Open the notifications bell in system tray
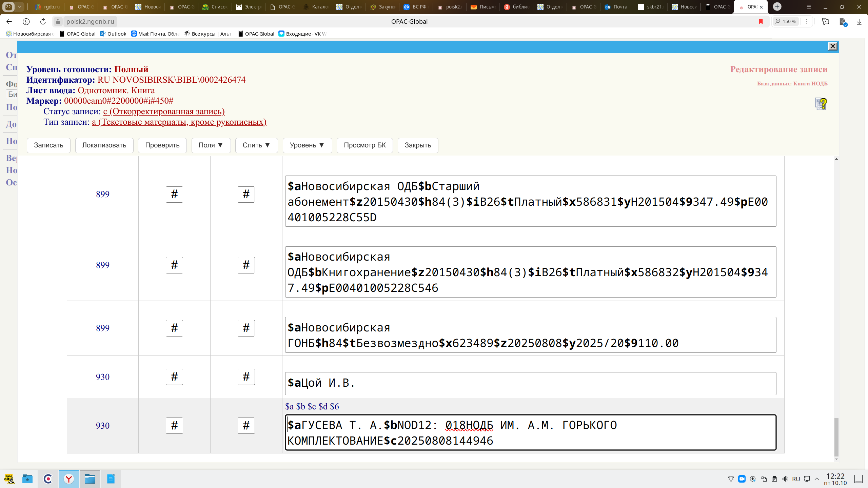 tap(731, 479)
